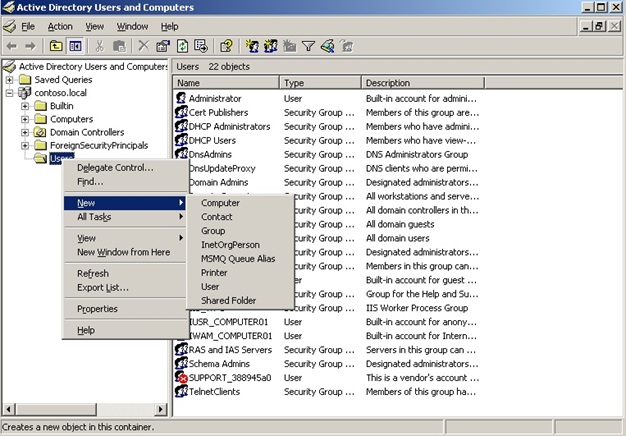
Task: Create new user via toolbar icon
Action: [252, 46]
